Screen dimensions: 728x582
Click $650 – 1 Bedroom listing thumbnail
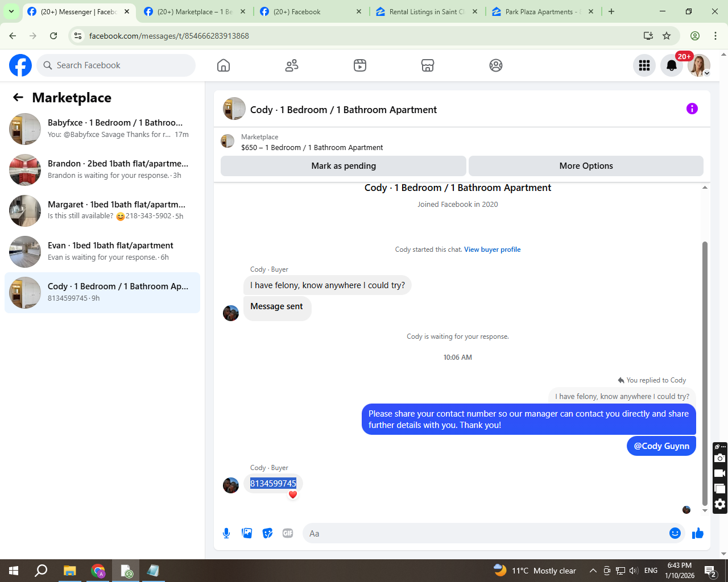coord(227,141)
